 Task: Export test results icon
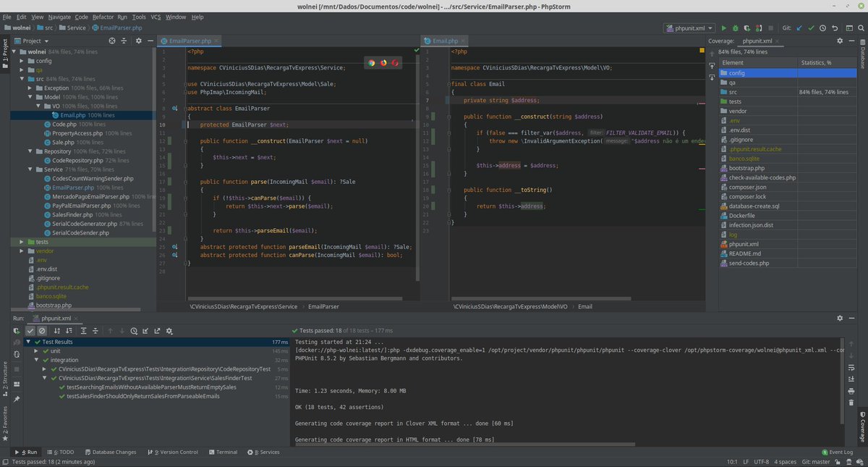[x=157, y=331]
